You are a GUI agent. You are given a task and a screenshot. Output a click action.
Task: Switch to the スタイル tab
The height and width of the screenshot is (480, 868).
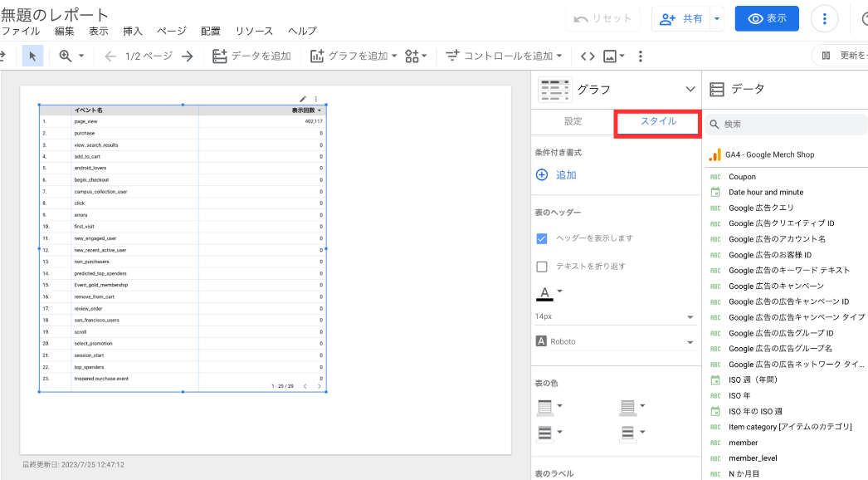[x=658, y=121]
